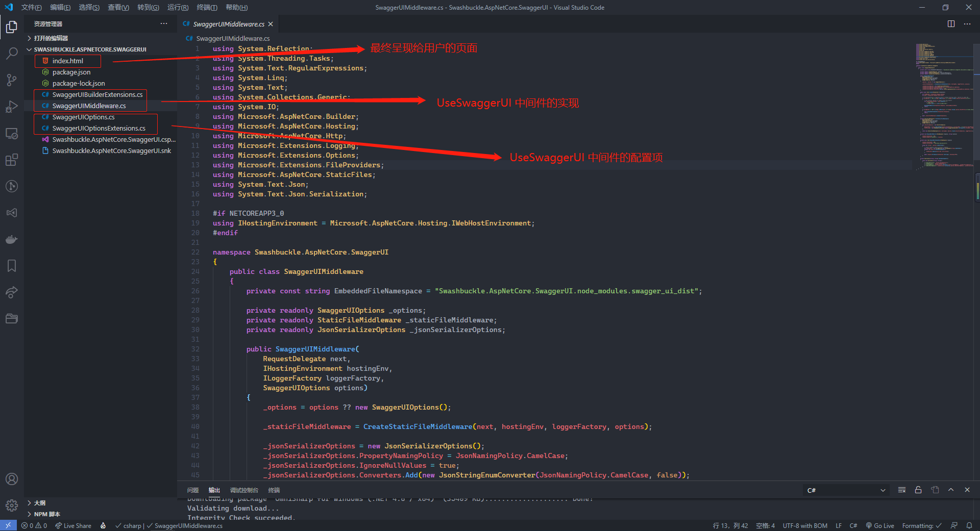Clear the output panel icon
The height and width of the screenshot is (531, 980).
[x=902, y=490]
